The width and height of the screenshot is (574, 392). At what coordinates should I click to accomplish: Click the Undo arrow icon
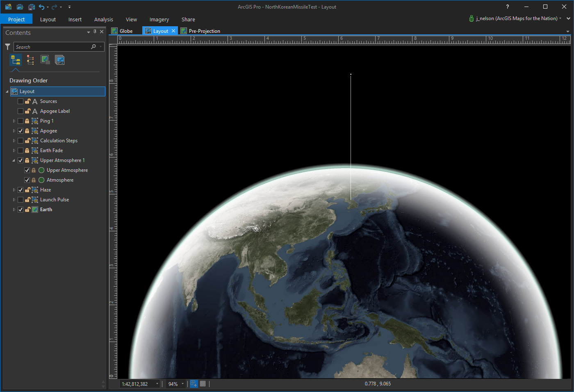[41, 7]
